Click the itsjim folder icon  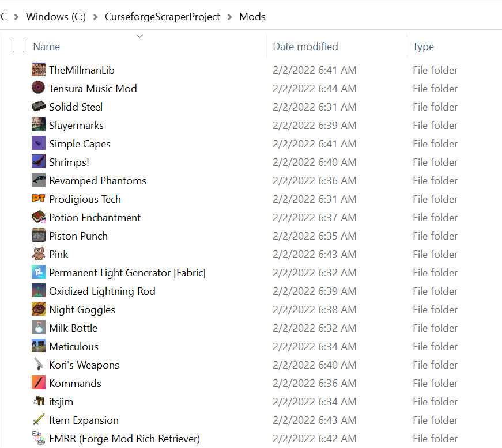(x=39, y=401)
